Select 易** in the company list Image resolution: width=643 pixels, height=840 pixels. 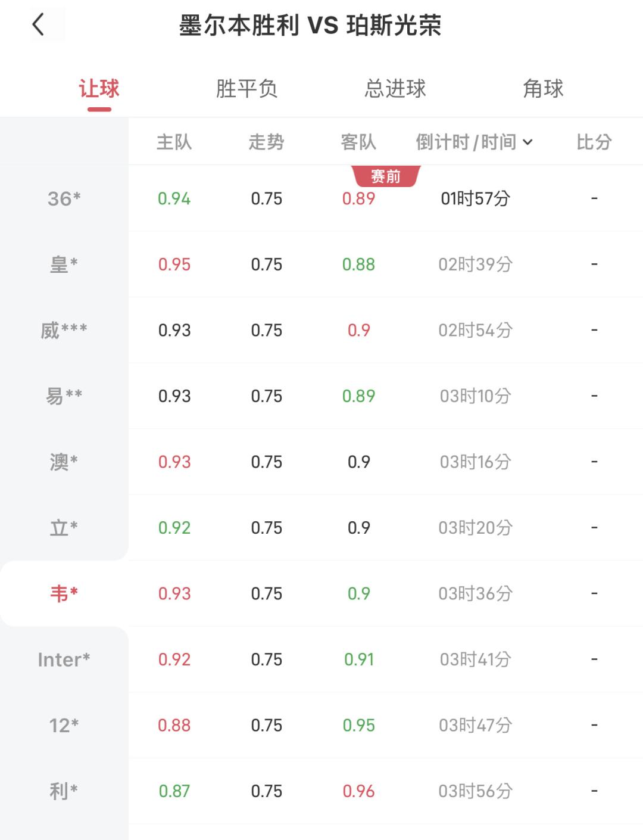click(64, 396)
